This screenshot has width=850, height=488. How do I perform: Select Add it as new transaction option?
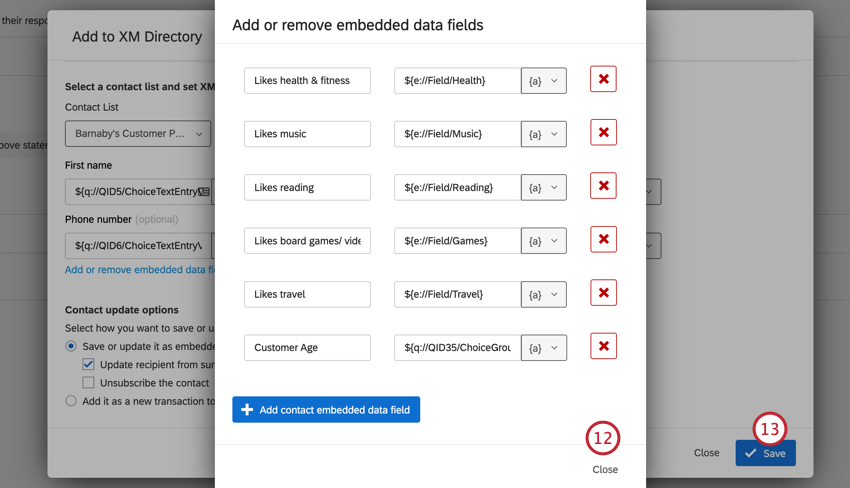coord(71,401)
